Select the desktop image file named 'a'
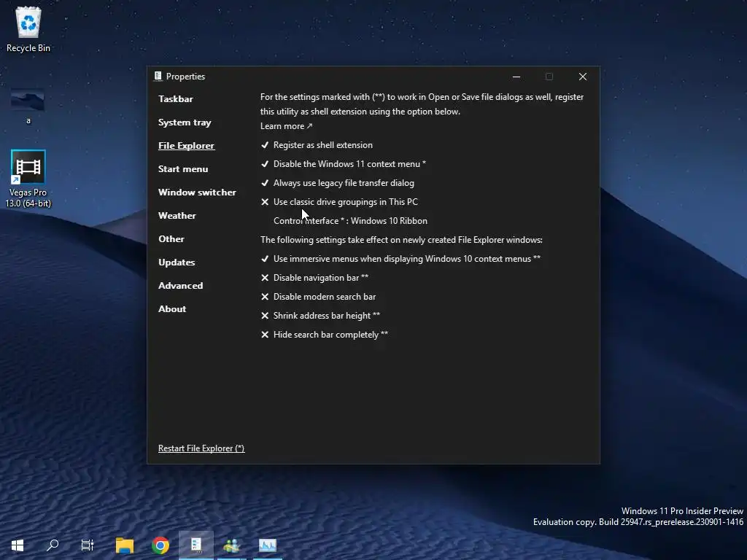The height and width of the screenshot is (560, 747). click(28, 106)
